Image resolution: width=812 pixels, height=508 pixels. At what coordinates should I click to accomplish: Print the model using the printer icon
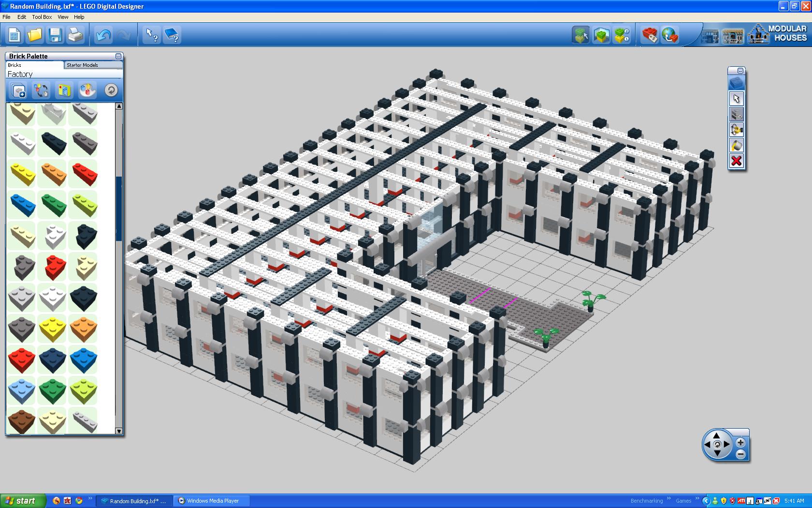tap(75, 35)
